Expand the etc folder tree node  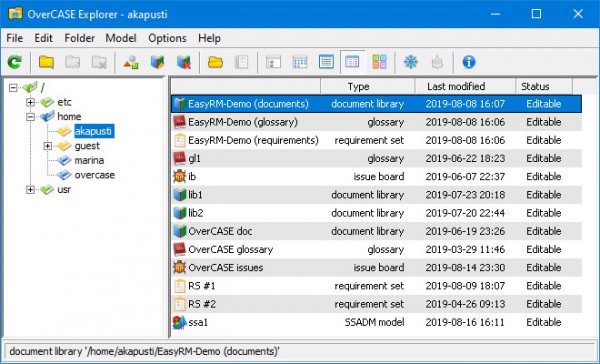[x=31, y=102]
